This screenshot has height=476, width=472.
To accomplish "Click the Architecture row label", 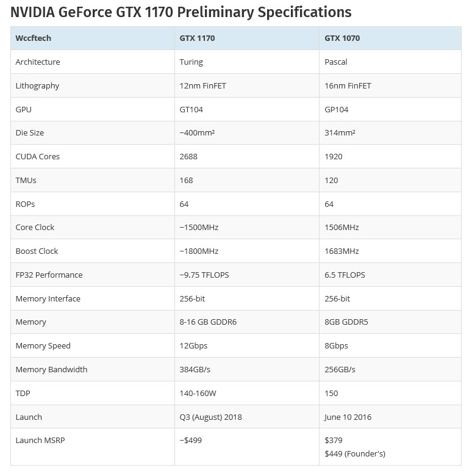I will pos(38,62).
